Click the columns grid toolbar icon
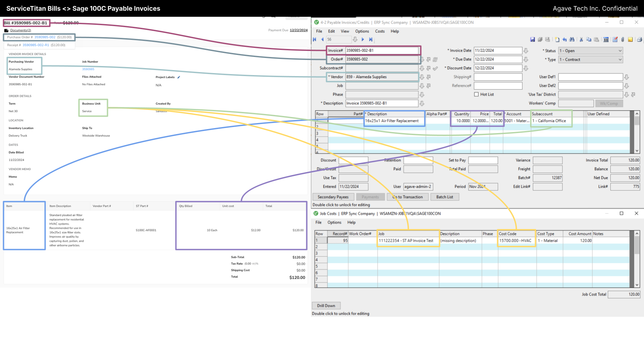This screenshot has width=644, height=362. [606, 40]
